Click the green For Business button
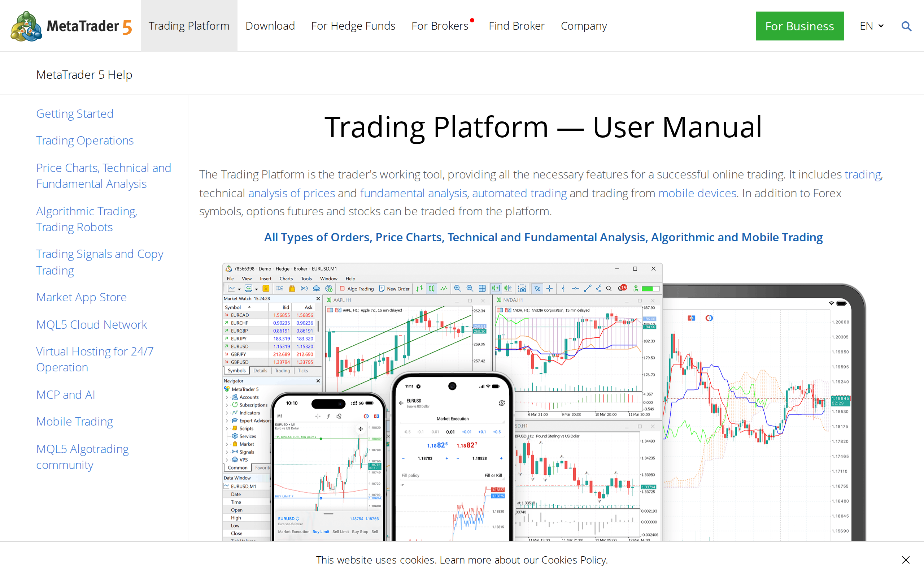Image resolution: width=924 pixels, height=578 pixels. 799,26
